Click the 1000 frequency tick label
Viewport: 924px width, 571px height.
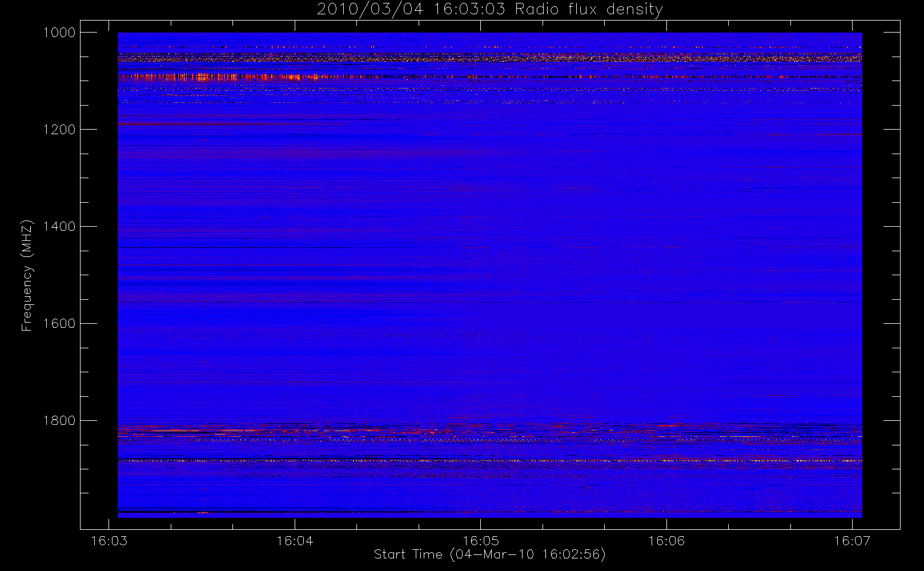coord(59,33)
